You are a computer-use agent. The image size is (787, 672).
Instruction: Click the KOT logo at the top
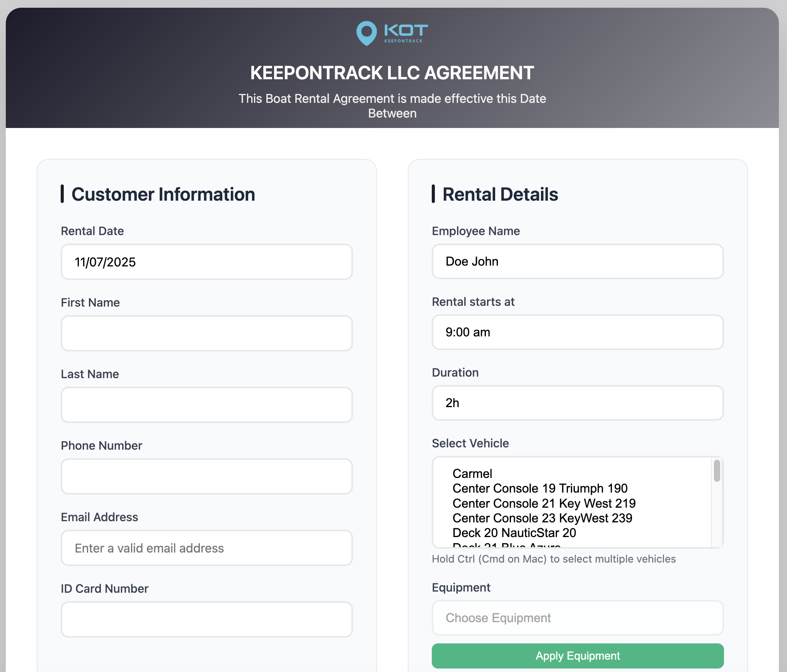(x=392, y=33)
